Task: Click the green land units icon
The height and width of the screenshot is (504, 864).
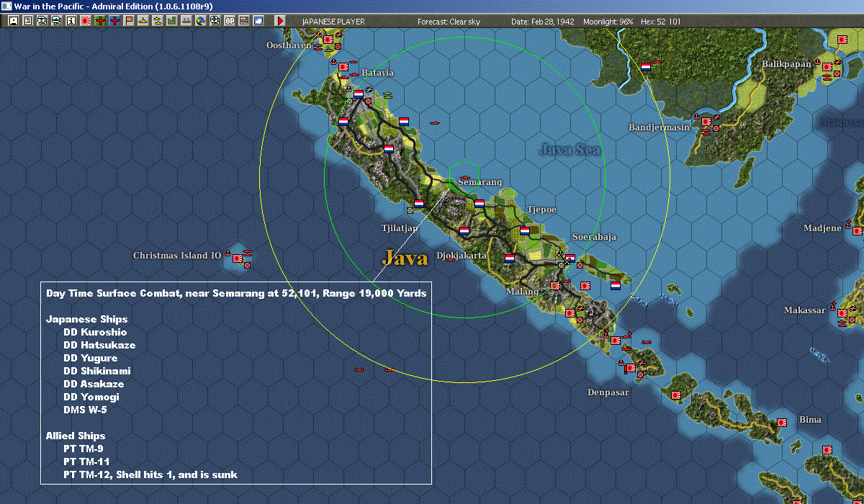Action: point(171,21)
